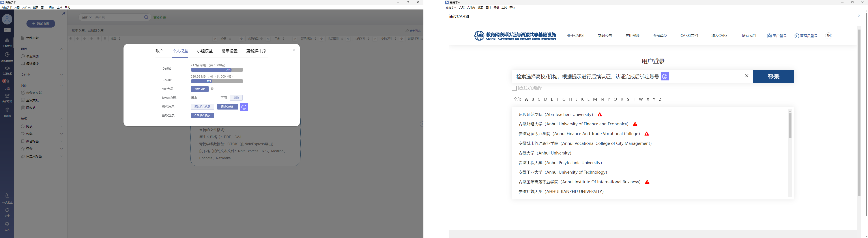Switch to the 小组权益 tab
The height and width of the screenshot is (238, 868).
click(x=204, y=51)
